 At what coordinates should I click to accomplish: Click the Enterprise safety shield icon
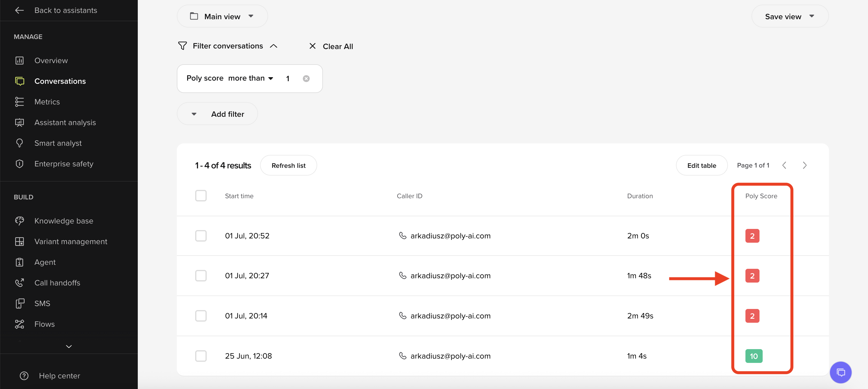click(x=20, y=164)
